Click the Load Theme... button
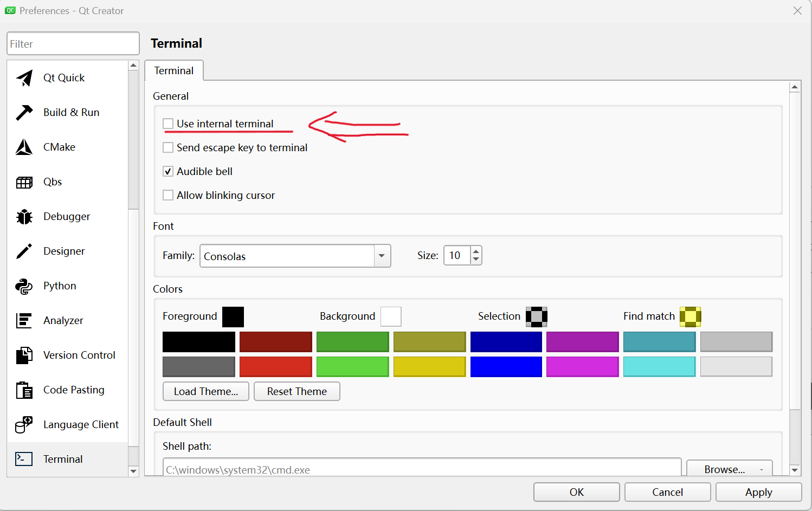This screenshot has height=511, width=812. click(x=206, y=391)
